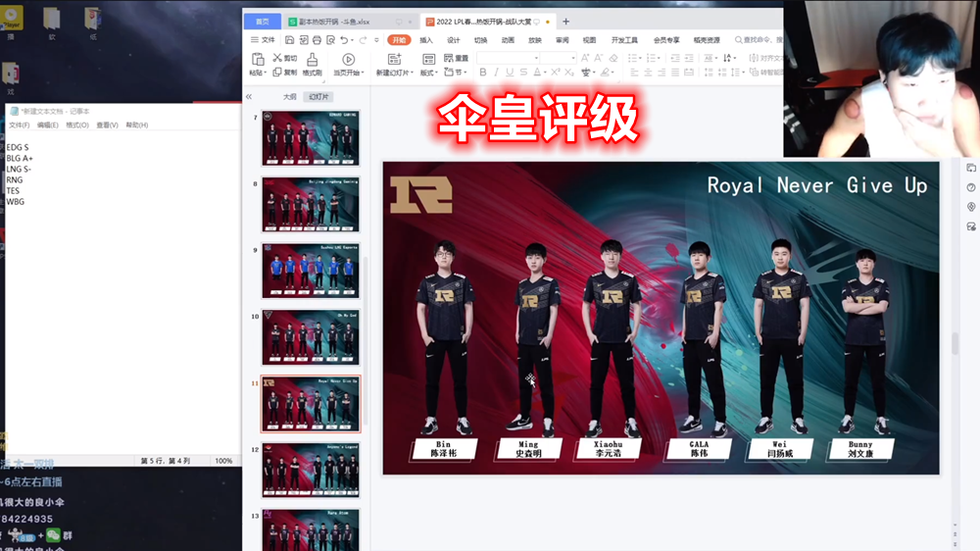Click the Player desktop icon
This screenshot has width=980, height=551.
coord(11,18)
